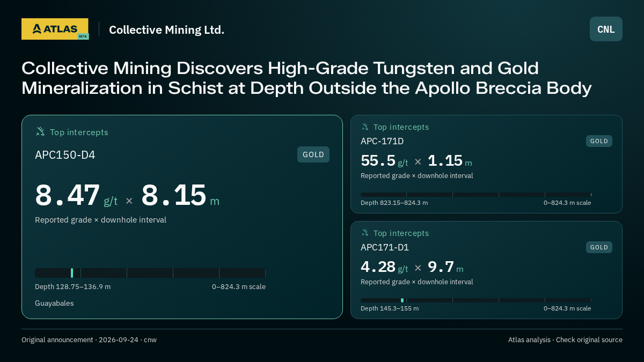Click the announcement headline about tungsten and gold
Image resolution: width=644 pixels, height=362 pixels.
coord(306,78)
